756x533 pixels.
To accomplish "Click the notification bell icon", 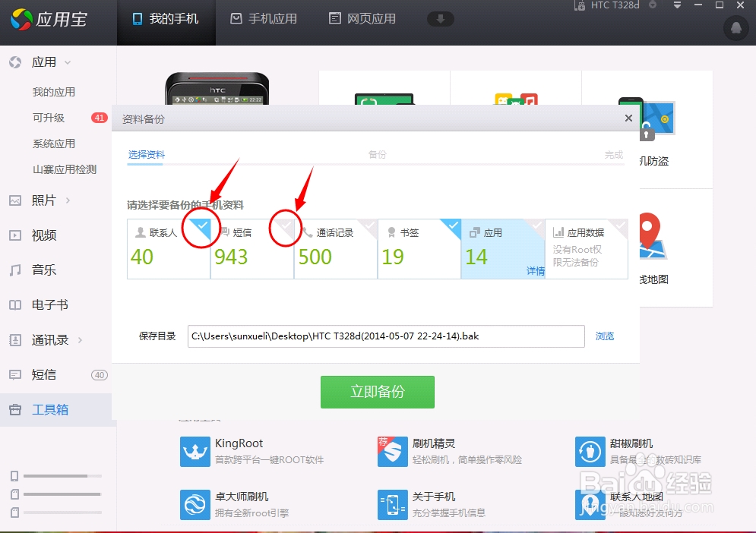I will (x=734, y=29).
